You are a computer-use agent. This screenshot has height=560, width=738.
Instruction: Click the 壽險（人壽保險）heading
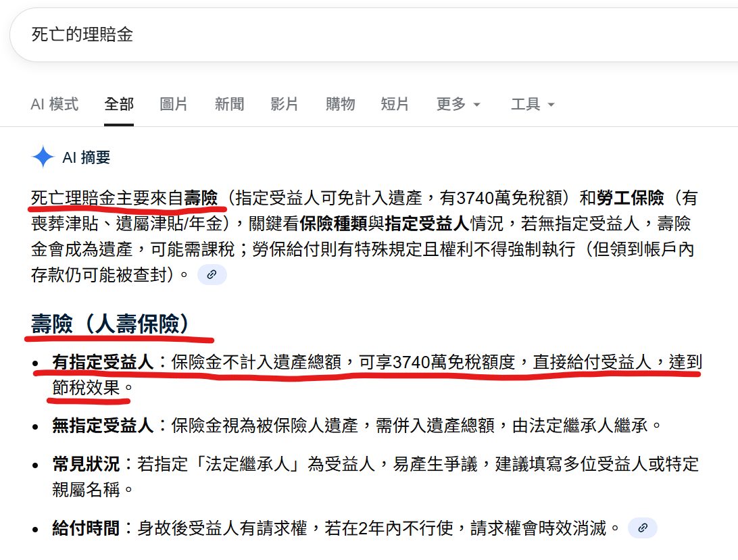[x=111, y=324]
